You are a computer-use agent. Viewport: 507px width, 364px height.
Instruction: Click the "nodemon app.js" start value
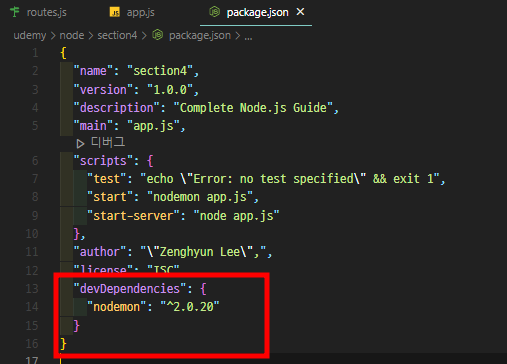coord(200,197)
